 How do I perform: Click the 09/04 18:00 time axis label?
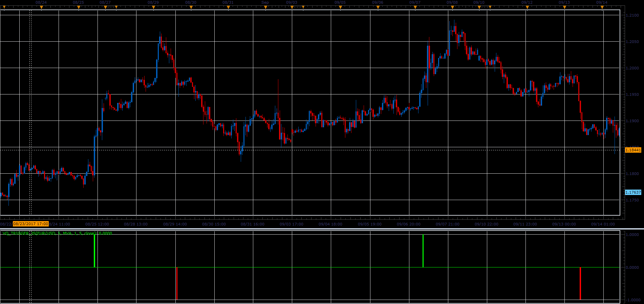point(330,224)
